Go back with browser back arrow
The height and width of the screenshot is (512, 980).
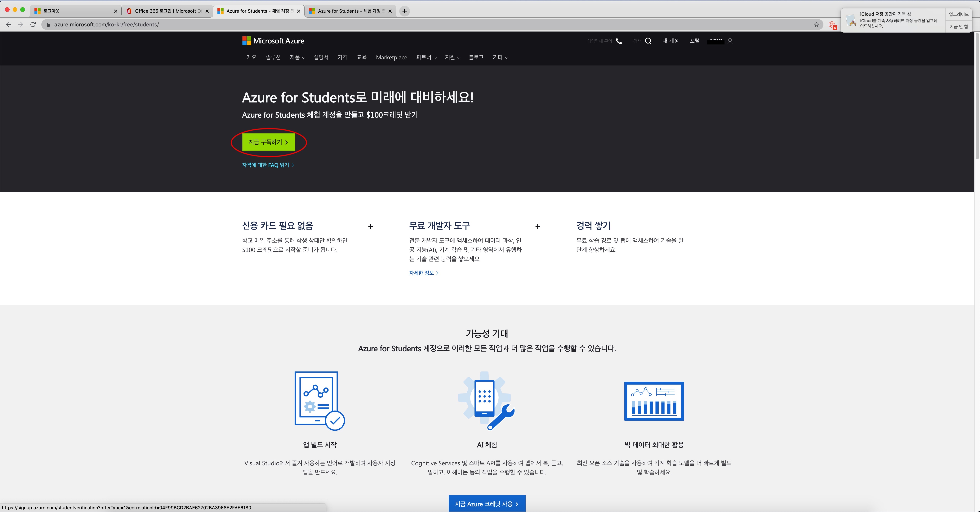tap(8, 24)
